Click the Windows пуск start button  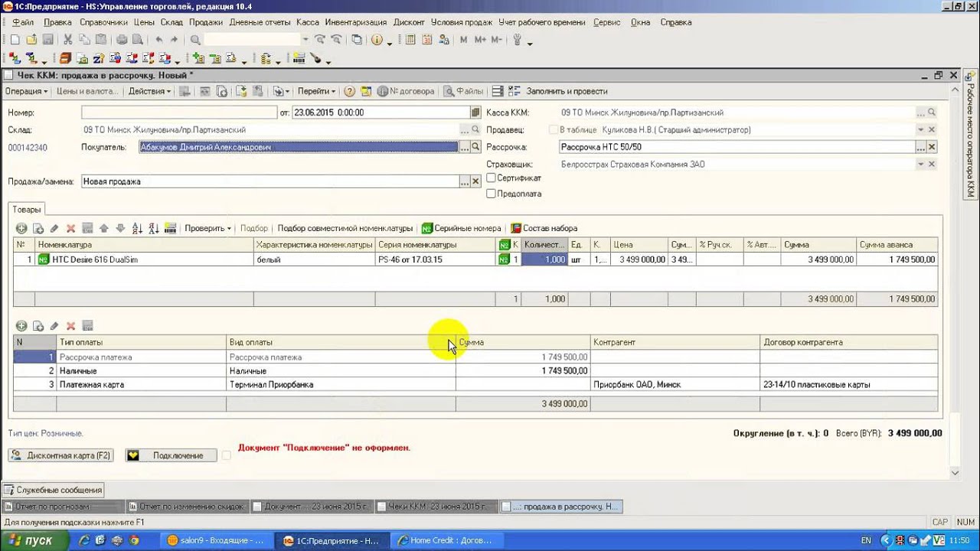tap(34, 540)
